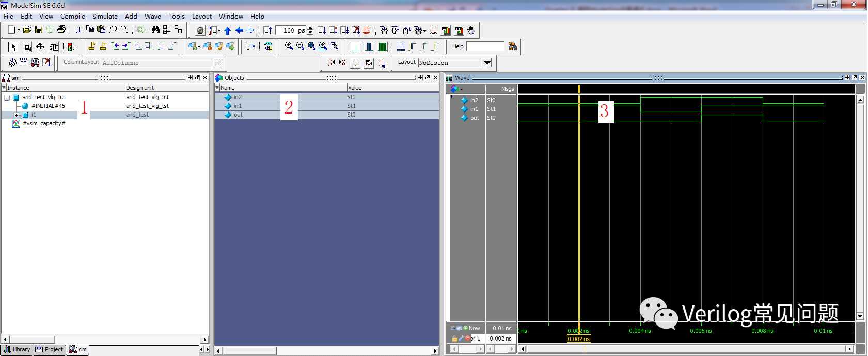Open the Layout NoDesign dropdown
This screenshot has width=868, height=356.
[x=487, y=63]
